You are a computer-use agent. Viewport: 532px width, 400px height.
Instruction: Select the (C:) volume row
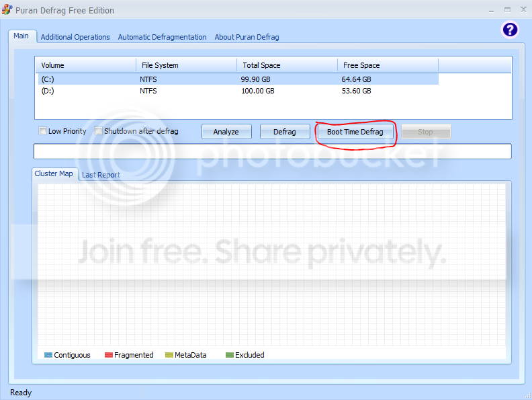coord(237,79)
